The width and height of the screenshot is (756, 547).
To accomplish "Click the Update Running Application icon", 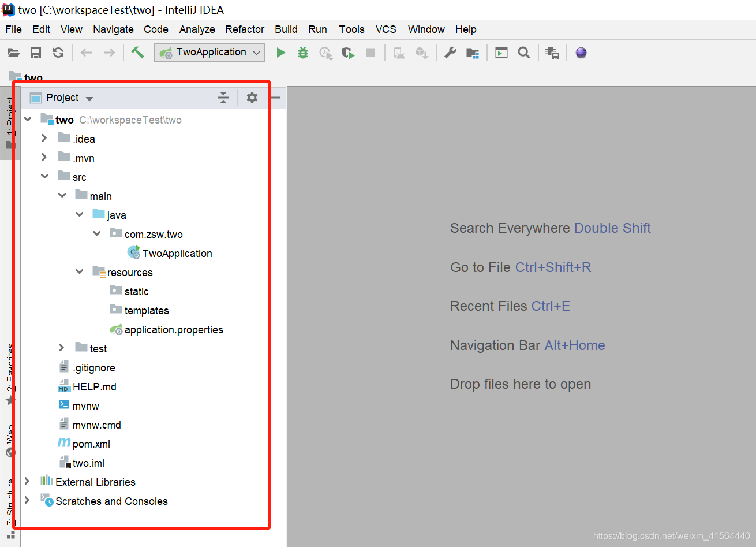I will tap(422, 53).
